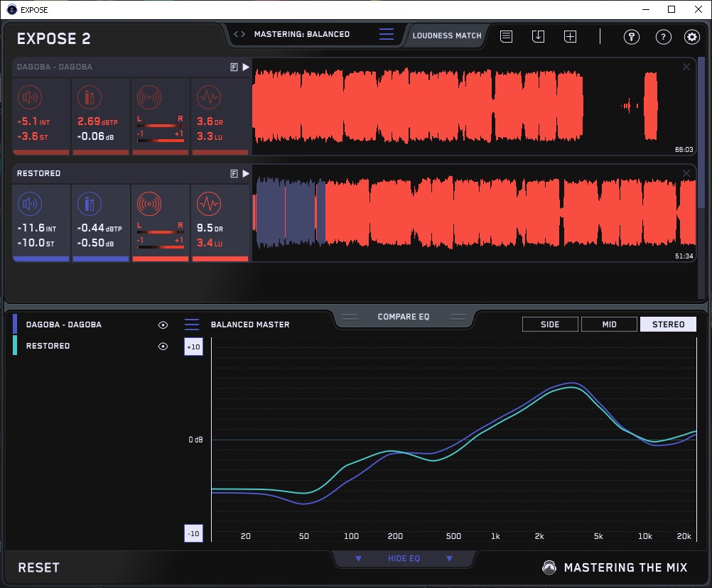Click the -0.44 dBTP peak reading

click(99, 228)
